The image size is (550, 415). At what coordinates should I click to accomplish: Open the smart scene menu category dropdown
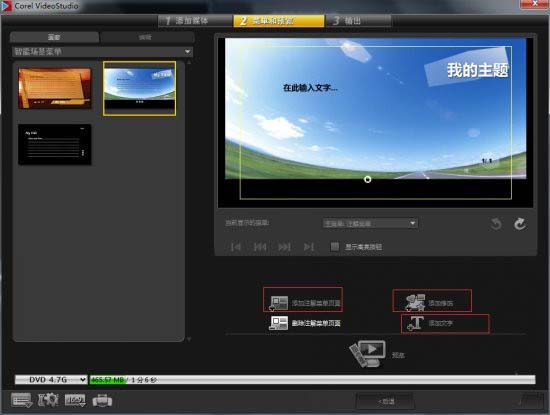[x=102, y=52]
